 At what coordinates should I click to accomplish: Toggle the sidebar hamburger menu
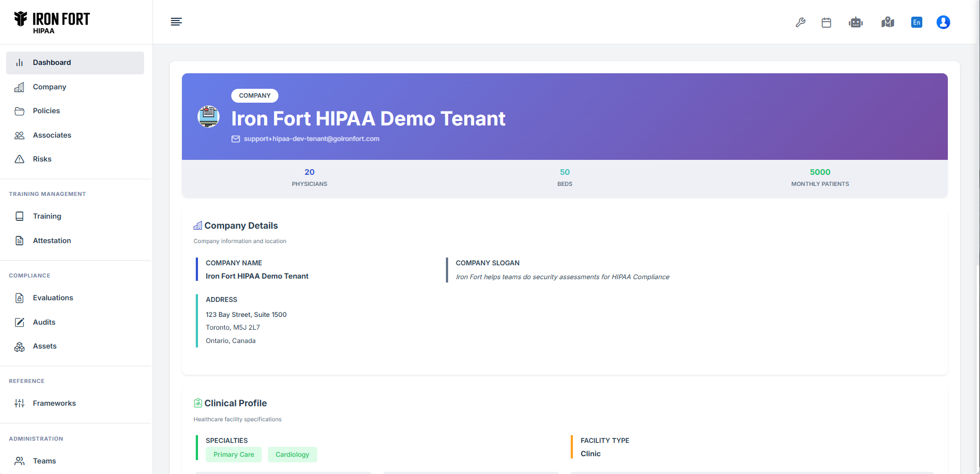pos(176,22)
